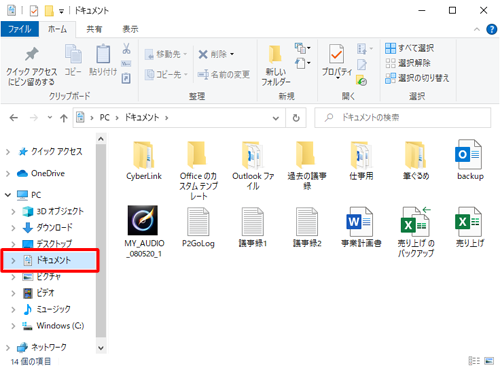Image resolution: width=500 pixels, height=370 pixels.
Task: Click 名前の変更 button
Action: (x=224, y=74)
